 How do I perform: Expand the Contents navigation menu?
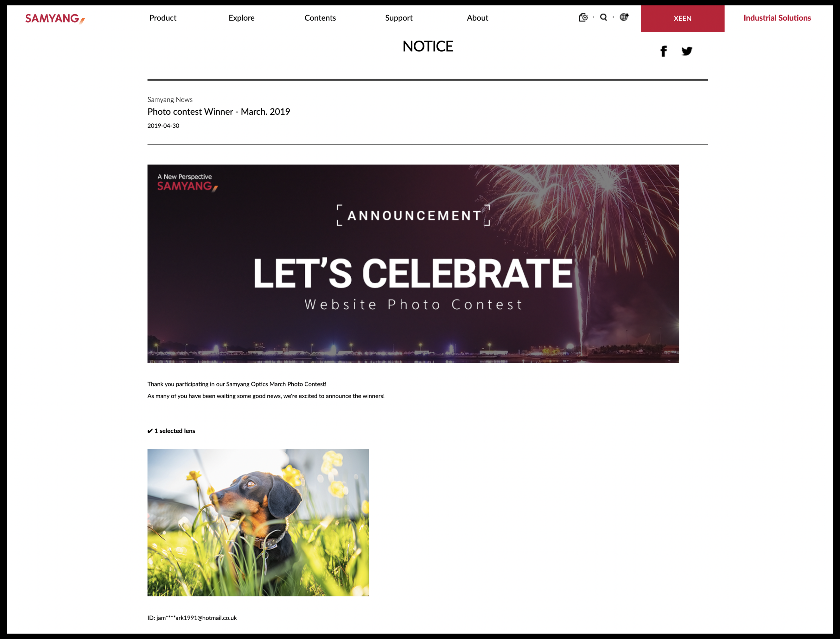coord(320,18)
